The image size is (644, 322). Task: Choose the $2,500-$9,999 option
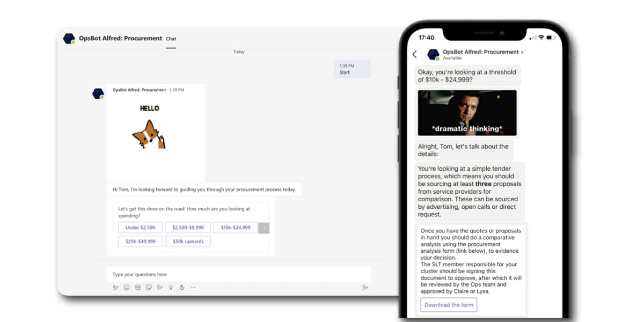188,228
